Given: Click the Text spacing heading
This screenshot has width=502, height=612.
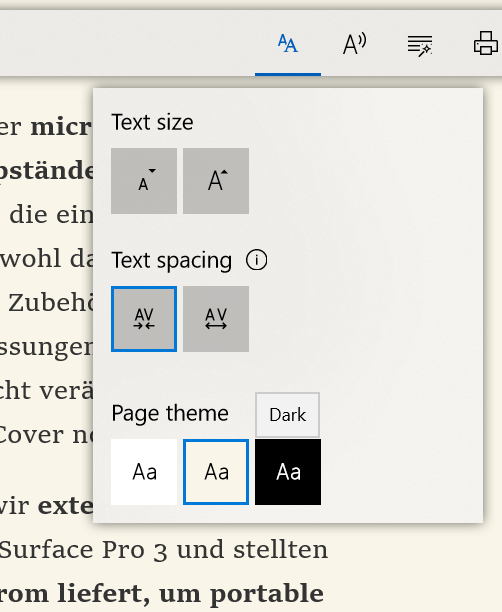Looking at the screenshot, I should [172, 261].
